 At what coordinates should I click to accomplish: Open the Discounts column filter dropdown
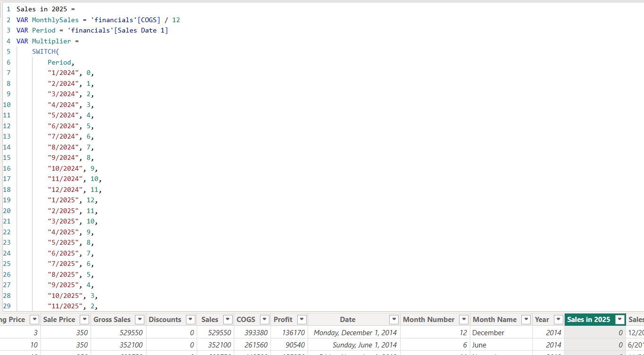tap(190, 320)
